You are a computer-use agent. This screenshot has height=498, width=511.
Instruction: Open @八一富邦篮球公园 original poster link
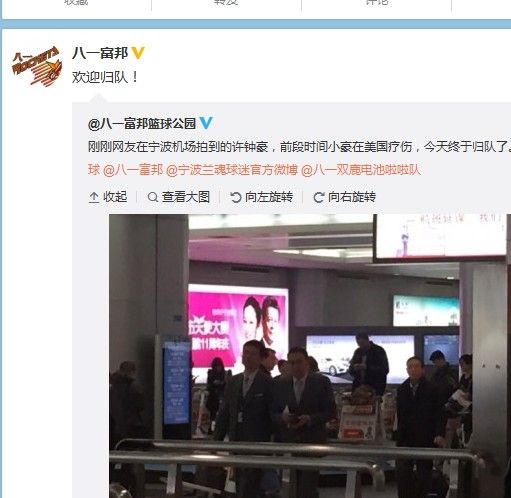click(142, 123)
